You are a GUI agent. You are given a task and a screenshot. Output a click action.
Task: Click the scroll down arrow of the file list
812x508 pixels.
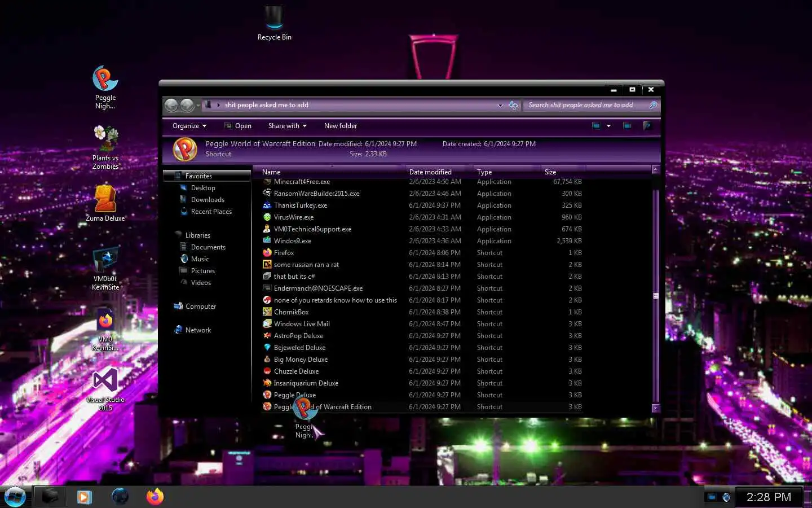655,408
